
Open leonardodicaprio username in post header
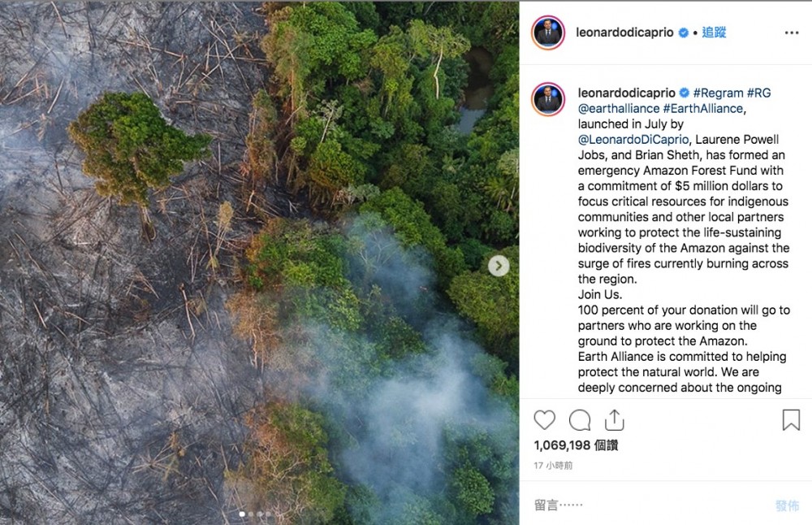click(x=625, y=33)
